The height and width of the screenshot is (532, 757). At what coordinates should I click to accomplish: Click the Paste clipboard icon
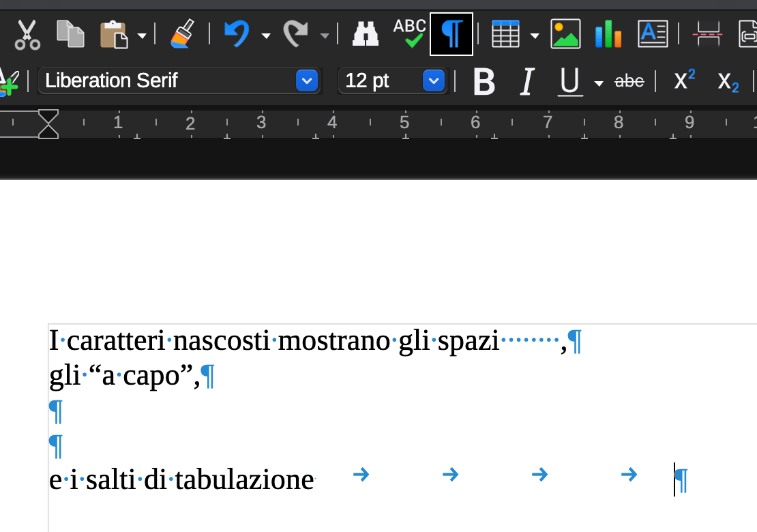coord(115,34)
